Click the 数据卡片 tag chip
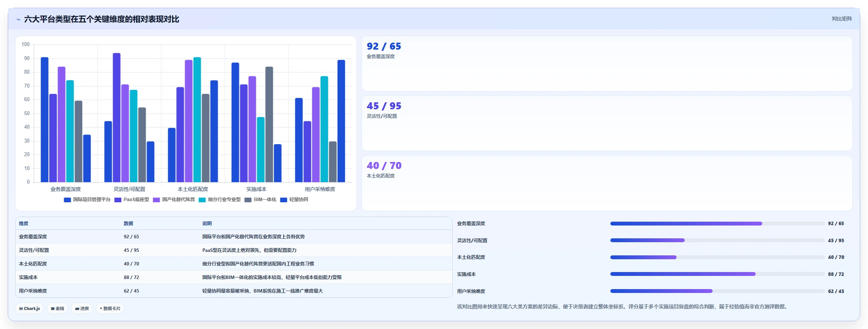Image resolution: width=868 pixels, height=329 pixels. point(110,308)
